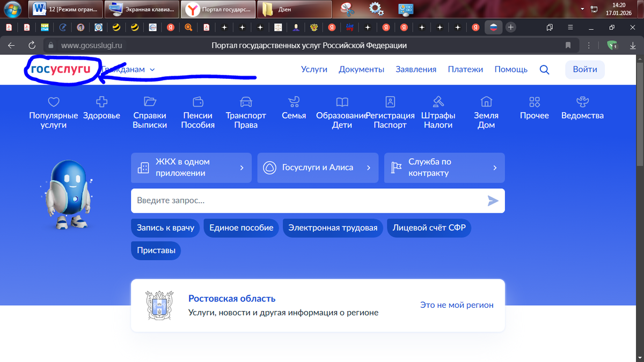Click the site lock security icon
The image size is (644, 362).
coord(52,46)
